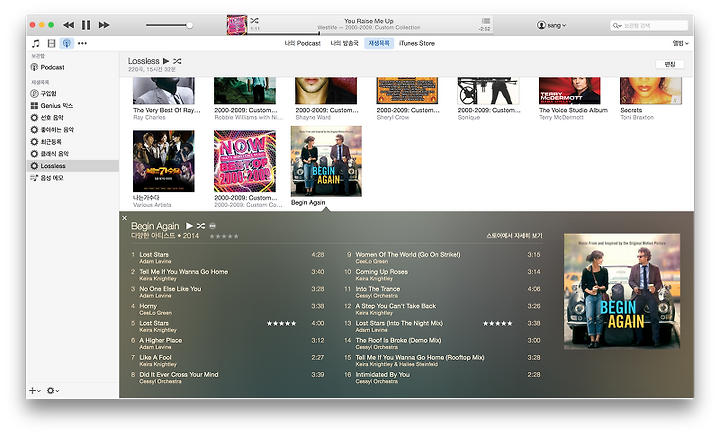Change rating of Lost Stars Into The Night Mix
The image size is (720, 436).
pyautogui.click(x=498, y=324)
